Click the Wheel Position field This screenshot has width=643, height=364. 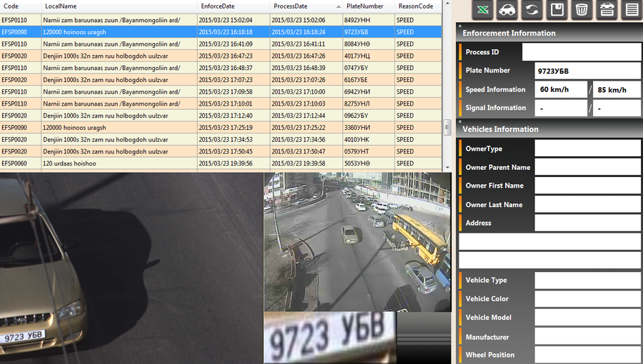[587, 355]
